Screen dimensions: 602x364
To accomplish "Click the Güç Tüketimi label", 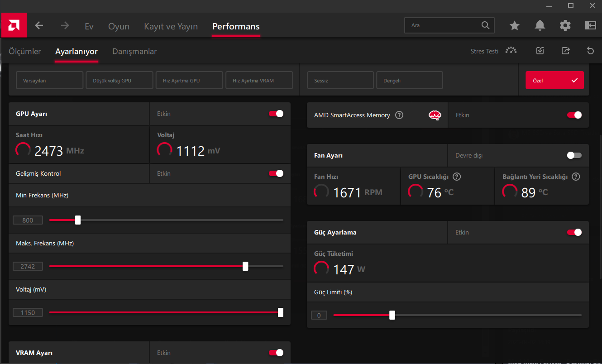I will pyautogui.click(x=334, y=254).
